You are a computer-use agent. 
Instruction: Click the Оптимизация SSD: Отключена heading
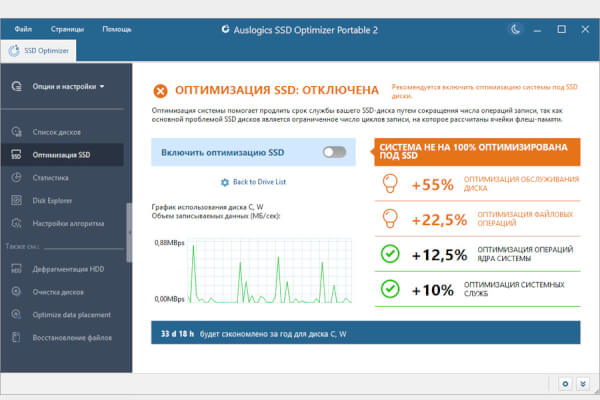coord(277,90)
